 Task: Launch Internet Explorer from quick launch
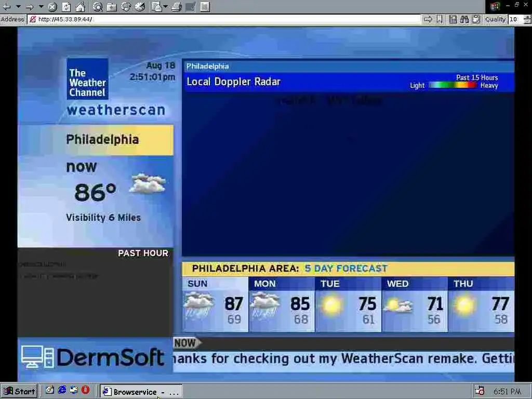coord(62,390)
